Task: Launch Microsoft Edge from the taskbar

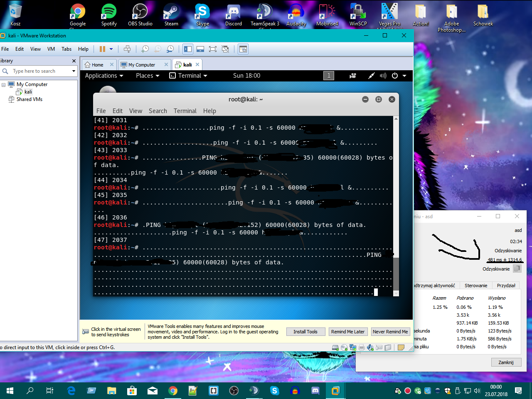Action: 71,391
